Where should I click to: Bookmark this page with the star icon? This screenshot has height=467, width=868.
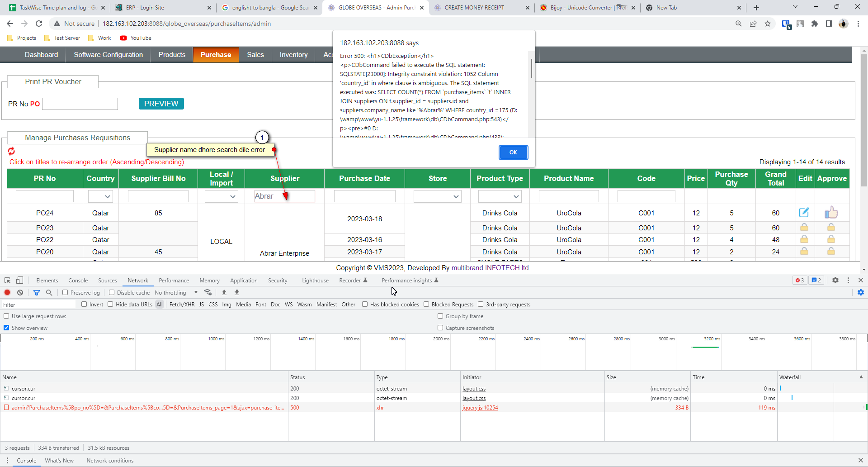point(767,24)
